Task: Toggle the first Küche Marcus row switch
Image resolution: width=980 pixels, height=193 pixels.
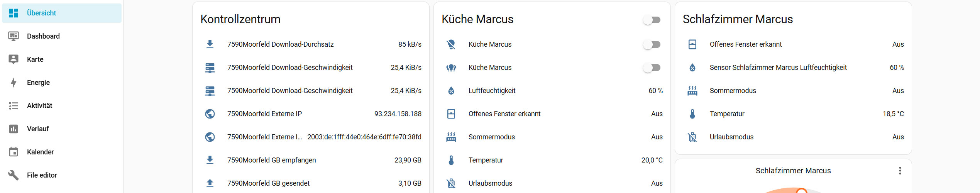Action: pyautogui.click(x=652, y=44)
